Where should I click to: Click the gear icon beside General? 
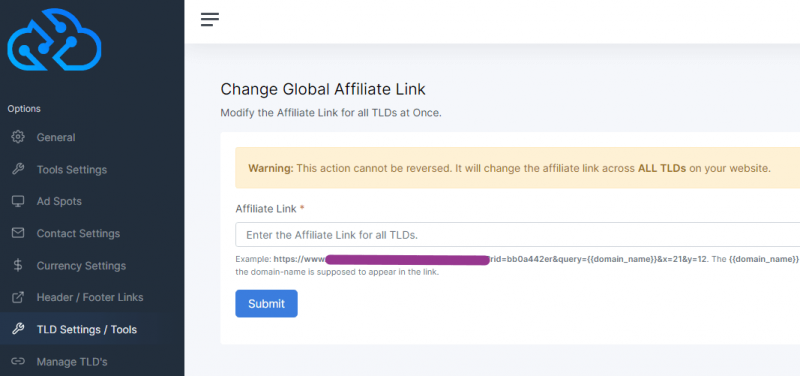tap(18, 137)
